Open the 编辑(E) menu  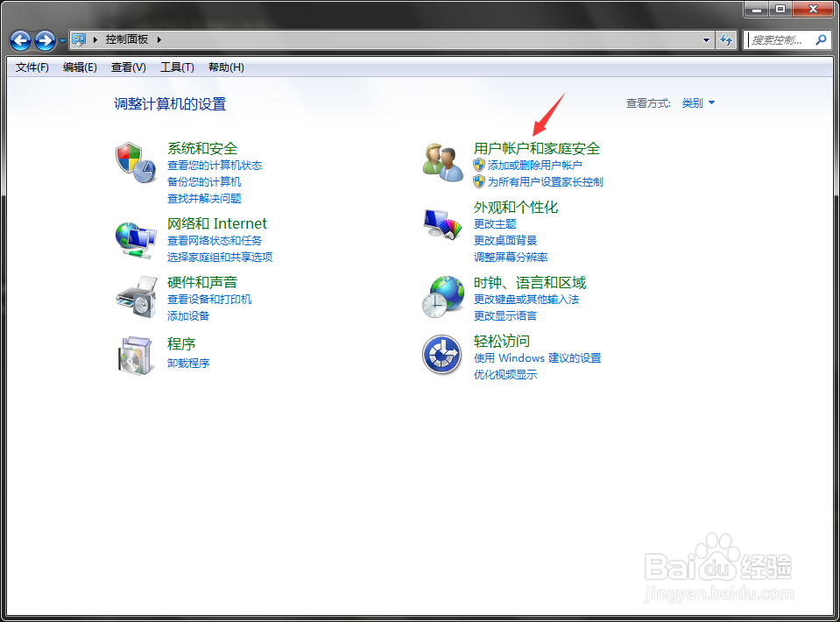(80, 67)
